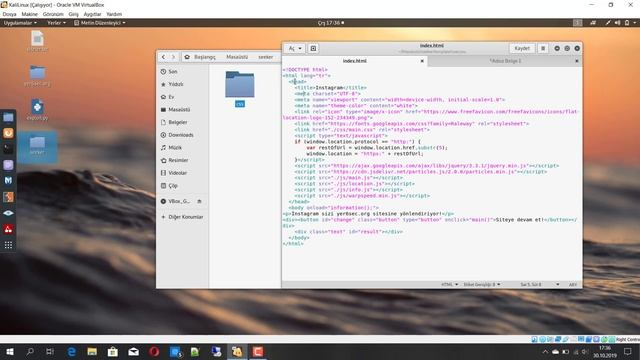Click the volume icon in the Kali top bar
This screenshot has height=360, width=640.
tap(618, 23)
